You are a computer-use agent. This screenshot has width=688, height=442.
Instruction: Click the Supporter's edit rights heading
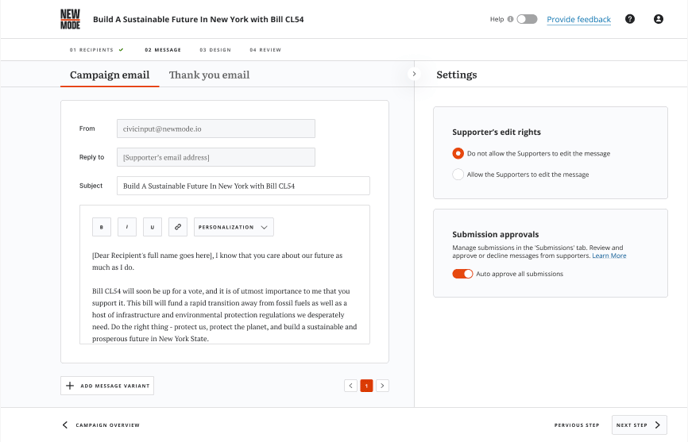pyautogui.click(x=496, y=132)
